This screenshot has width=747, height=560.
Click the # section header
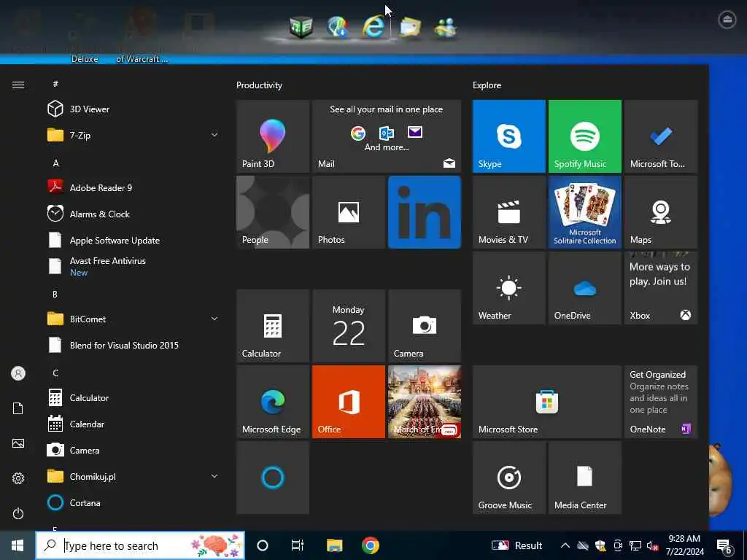click(55, 84)
